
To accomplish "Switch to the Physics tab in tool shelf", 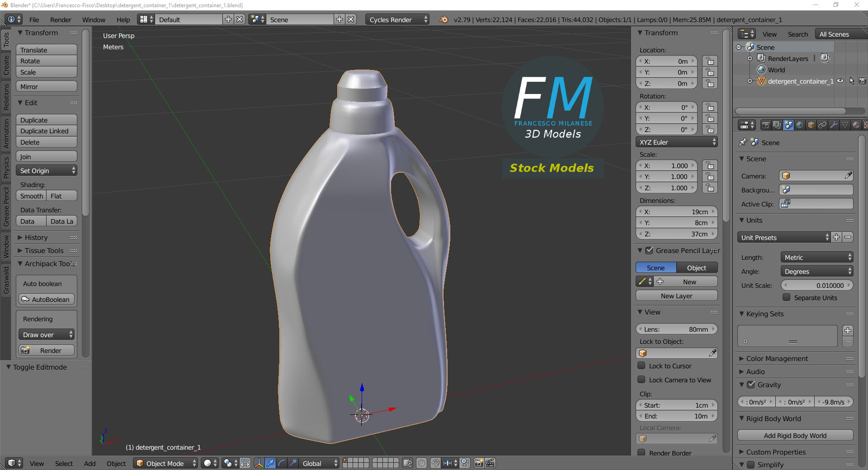I will coord(6,167).
